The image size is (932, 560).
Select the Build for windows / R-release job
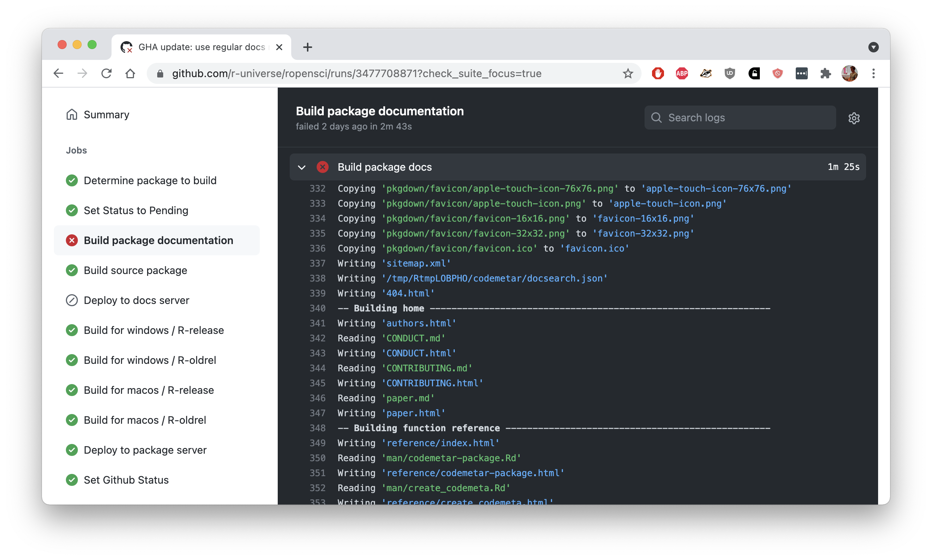(153, 330)
